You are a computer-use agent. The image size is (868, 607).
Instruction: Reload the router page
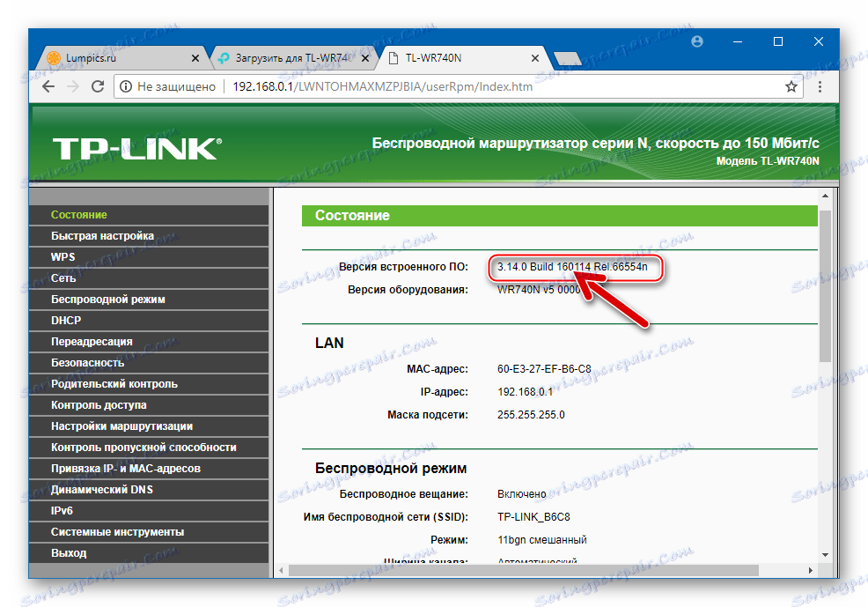tap(98, 86)
